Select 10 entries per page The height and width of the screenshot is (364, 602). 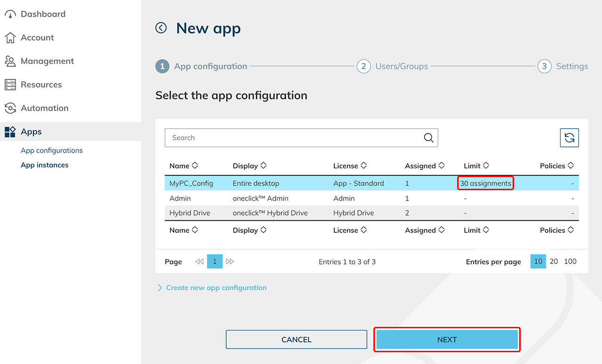click(538, 262)
